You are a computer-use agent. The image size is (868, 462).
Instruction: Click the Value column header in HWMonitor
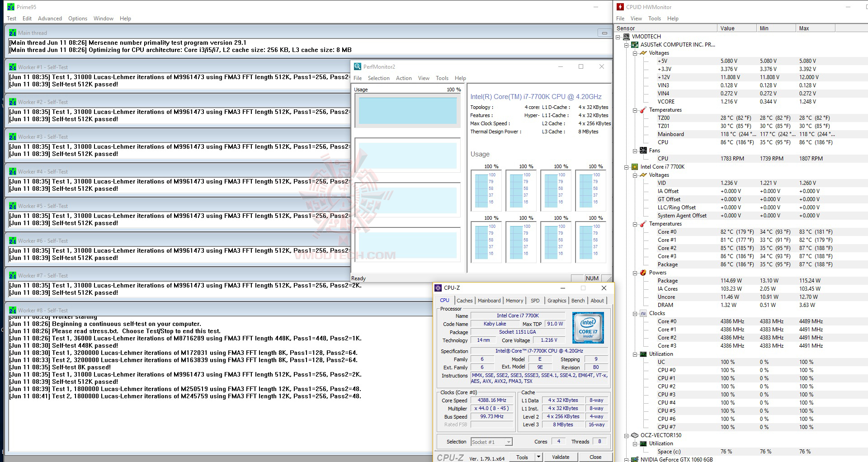coord(736,28)
